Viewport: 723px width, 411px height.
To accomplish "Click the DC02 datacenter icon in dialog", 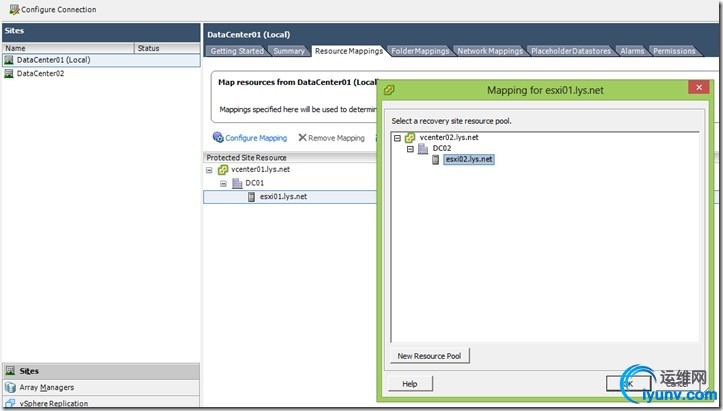I will [x=423, y=149].
